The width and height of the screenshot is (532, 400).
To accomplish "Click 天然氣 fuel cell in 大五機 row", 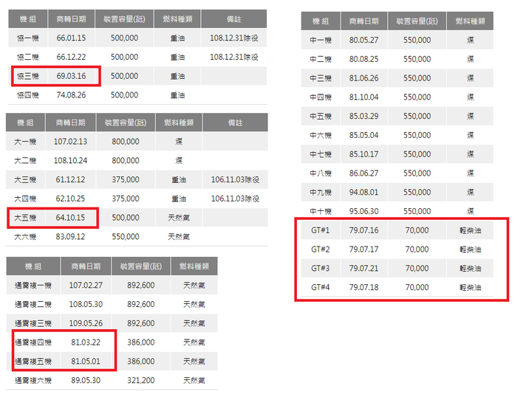I will [x=179, y=217].
